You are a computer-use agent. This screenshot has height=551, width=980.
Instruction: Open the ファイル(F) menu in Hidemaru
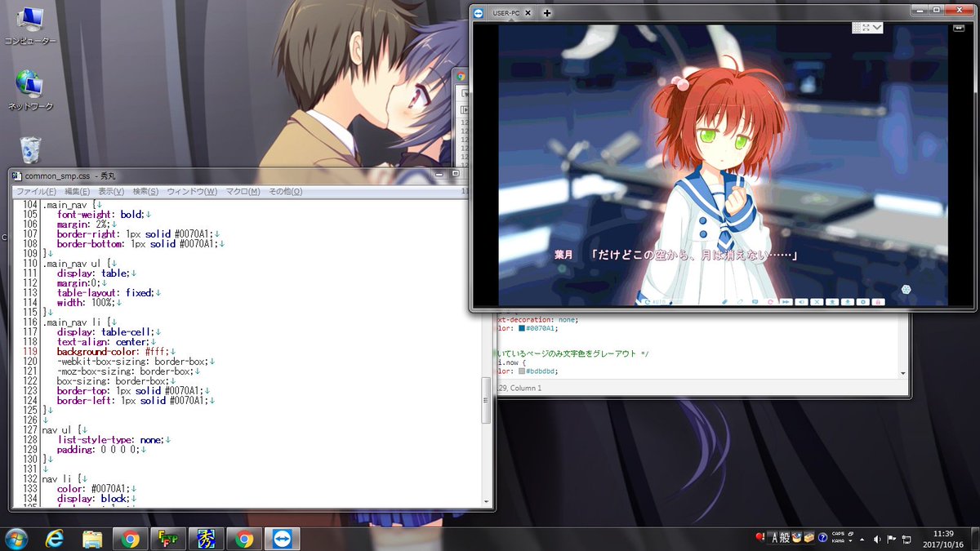pyautogui.click(x=36, y=191)
